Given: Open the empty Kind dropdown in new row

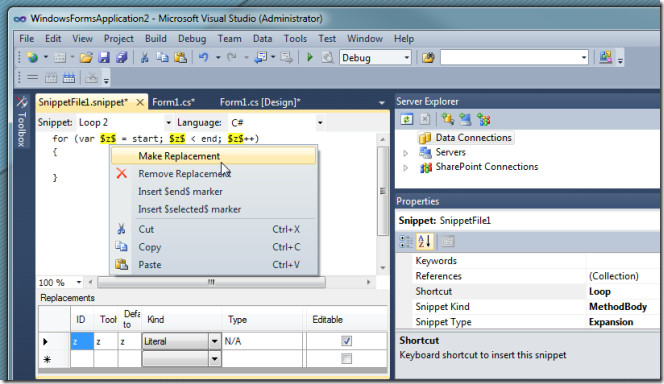Looking at the screenshot, I should tap(215, 359).
